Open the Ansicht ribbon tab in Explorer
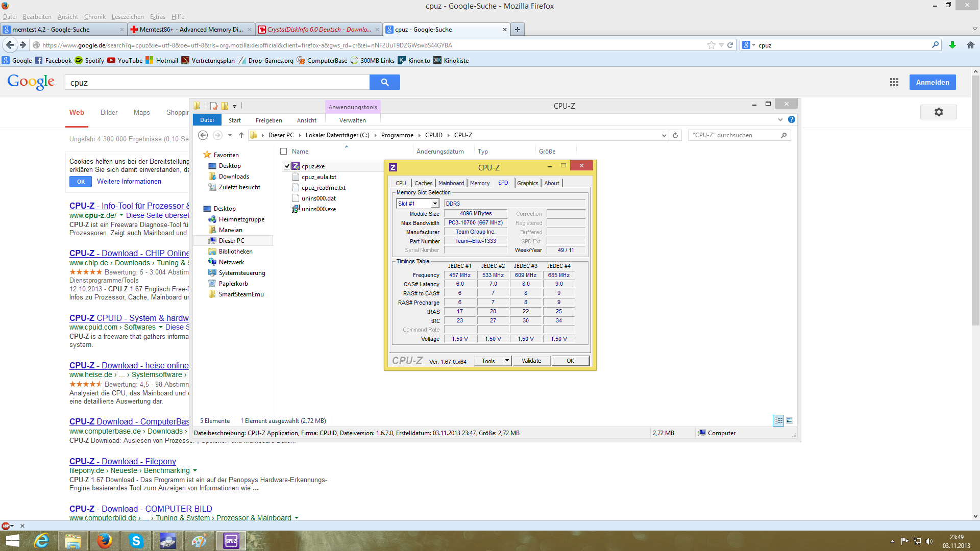This screenshot has height=551, width=980. pos(306,120)
